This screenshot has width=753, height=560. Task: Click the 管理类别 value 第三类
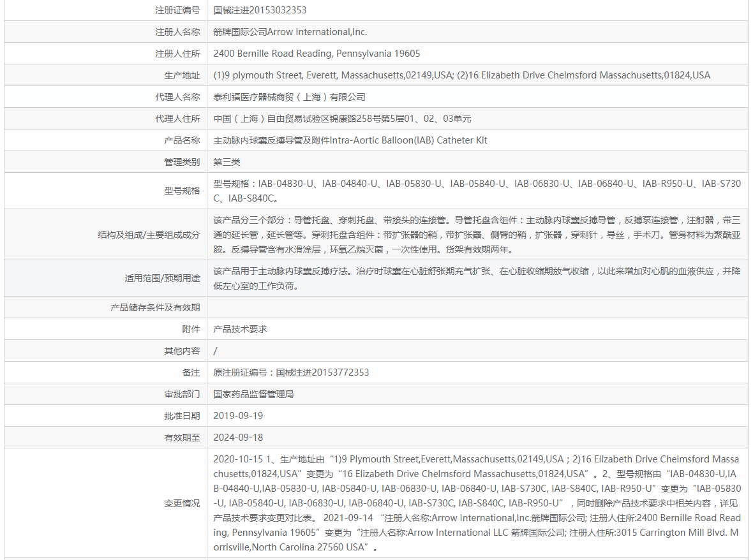(x=227, y=162)
